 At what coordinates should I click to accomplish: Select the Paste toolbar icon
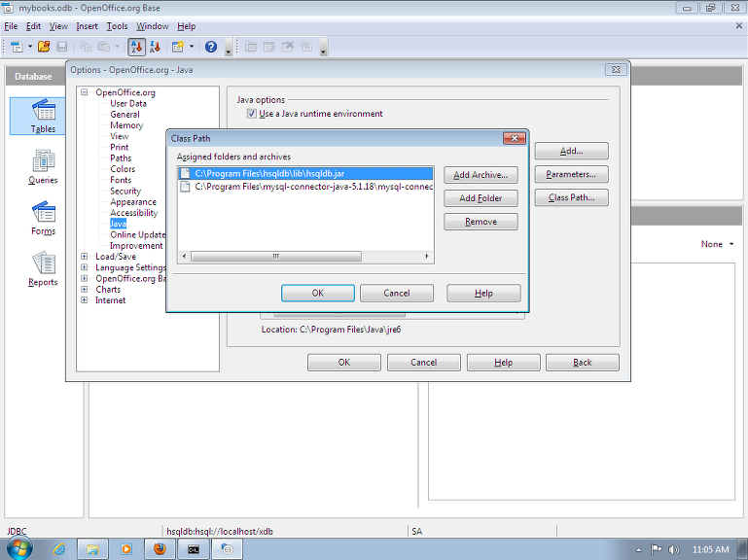(103, 47)
